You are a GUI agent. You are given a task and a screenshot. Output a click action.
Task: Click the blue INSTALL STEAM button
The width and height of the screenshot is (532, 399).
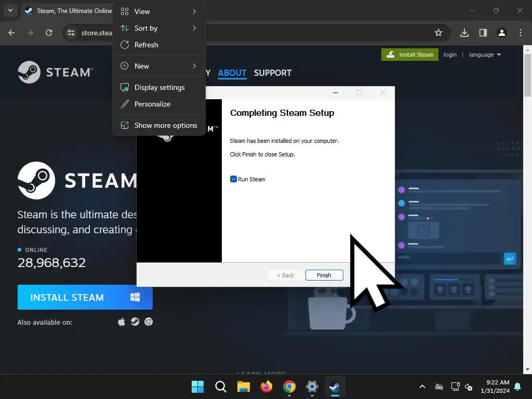point(85,297)
